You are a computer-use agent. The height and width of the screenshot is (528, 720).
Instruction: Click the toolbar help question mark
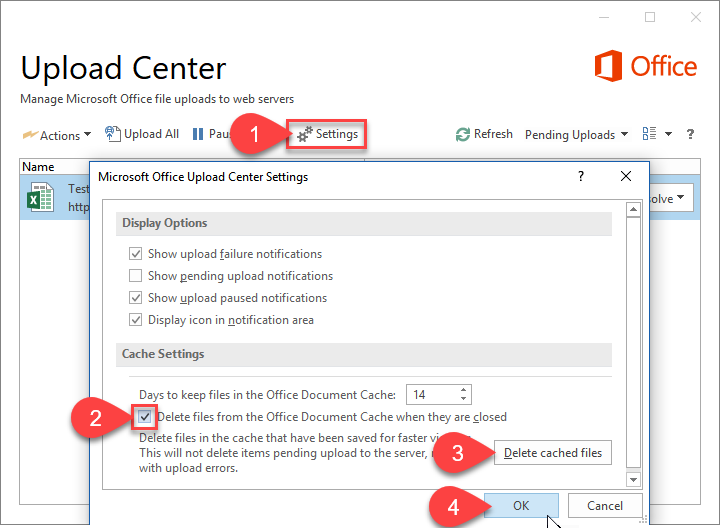690,134
